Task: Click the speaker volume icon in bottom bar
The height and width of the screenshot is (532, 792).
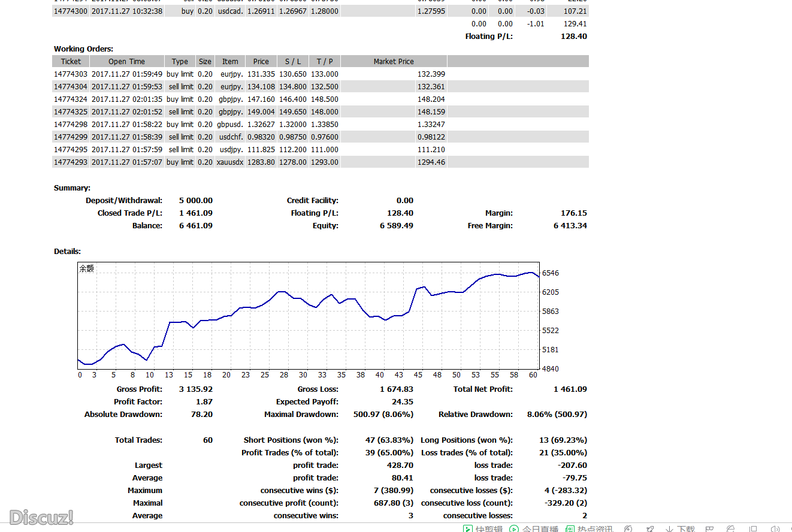Action: 775,529
